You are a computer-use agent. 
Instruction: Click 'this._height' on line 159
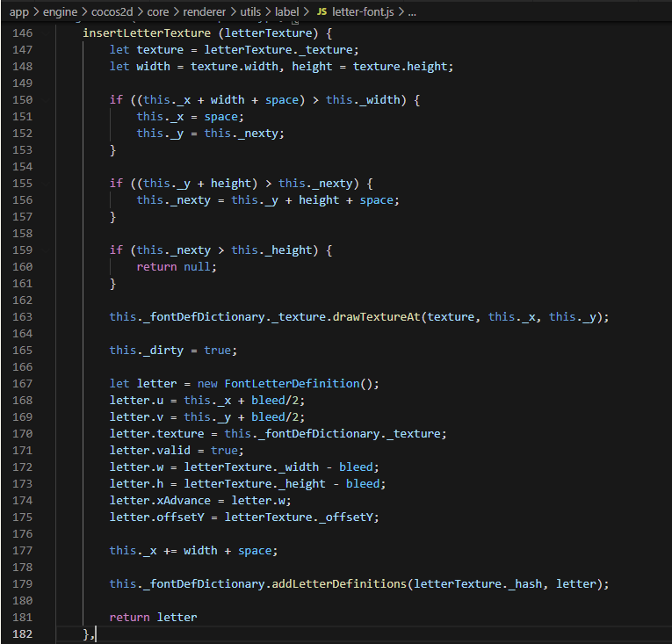(271, 250)
